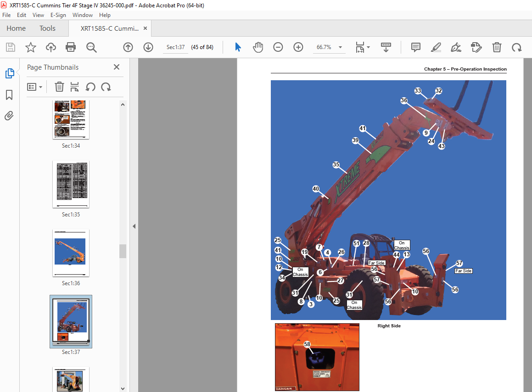Open the File menu
Screen dimensions: 532x392
[6, 15]
